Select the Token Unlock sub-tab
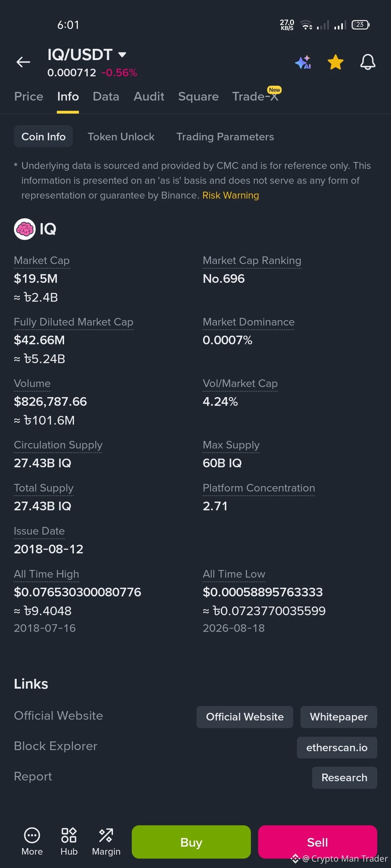This screenshot has height=868, width=391. pyautogui.click(x=121, y=137)
